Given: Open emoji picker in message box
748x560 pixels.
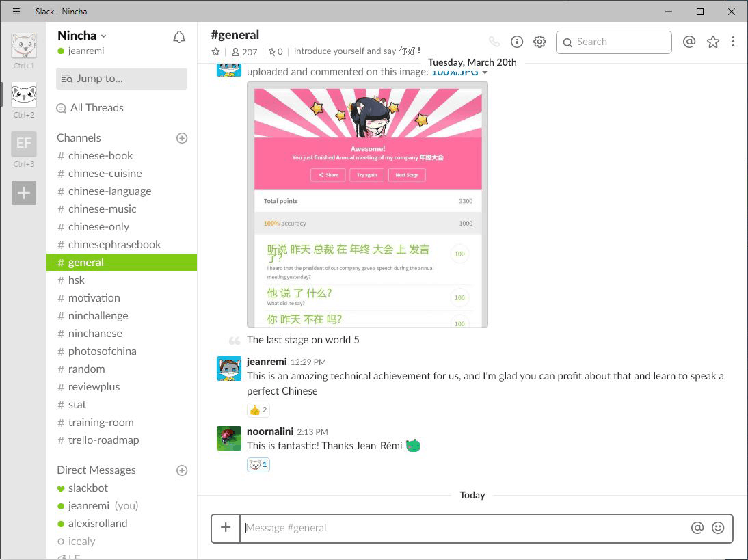Looking at the screenshot, I should click(718, 528).
